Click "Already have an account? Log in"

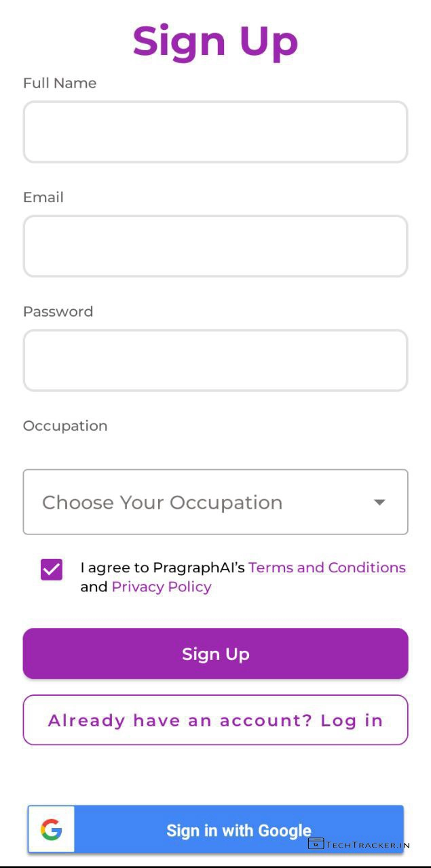215,720
